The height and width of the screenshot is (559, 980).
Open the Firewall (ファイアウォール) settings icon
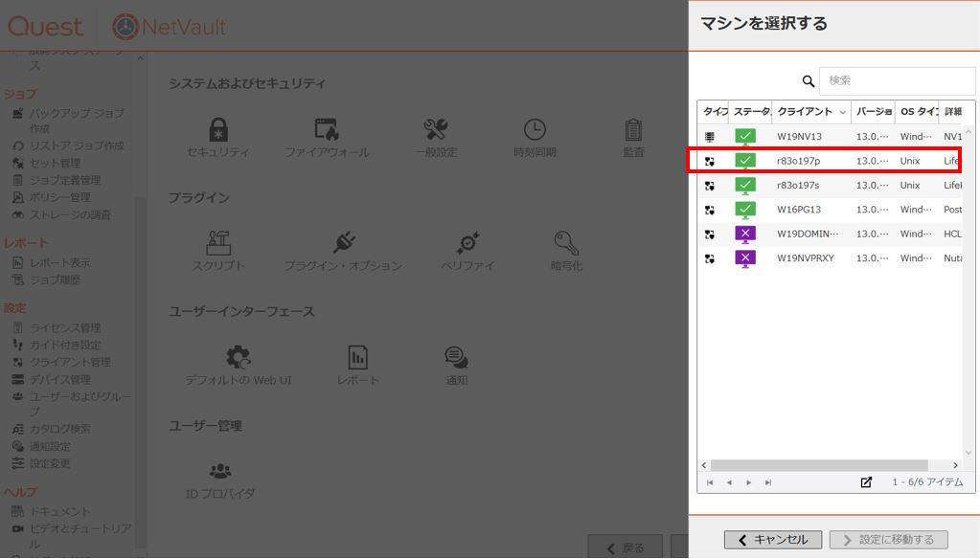pyautogui.click(x=327, y=129)
